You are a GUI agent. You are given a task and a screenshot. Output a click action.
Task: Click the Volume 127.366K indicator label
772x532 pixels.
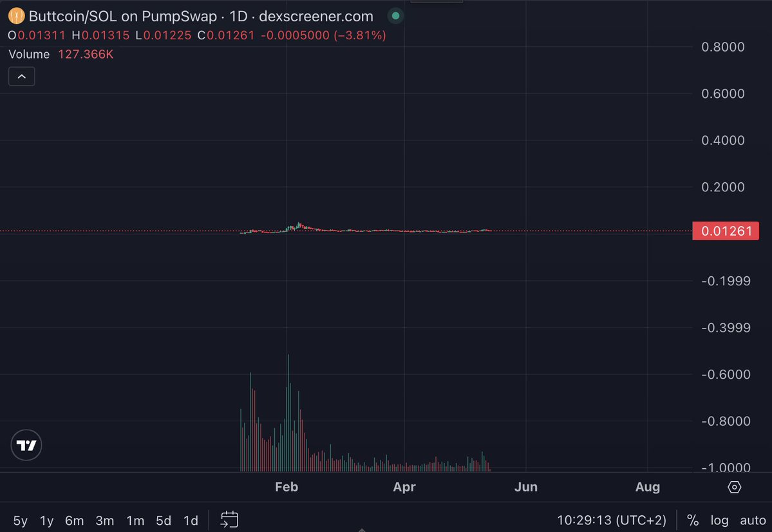coord(61,54)
